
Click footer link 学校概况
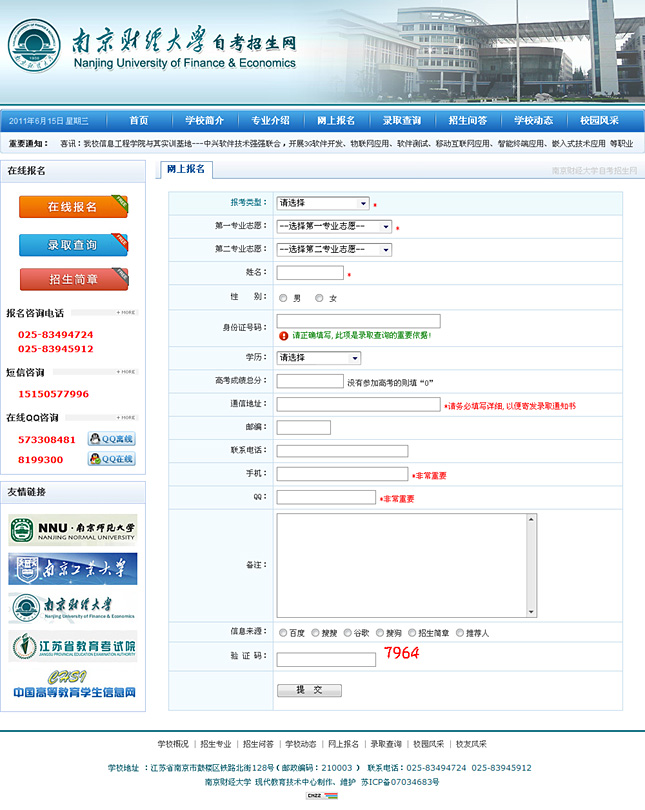pyautogui.click(x=173, y=744)
